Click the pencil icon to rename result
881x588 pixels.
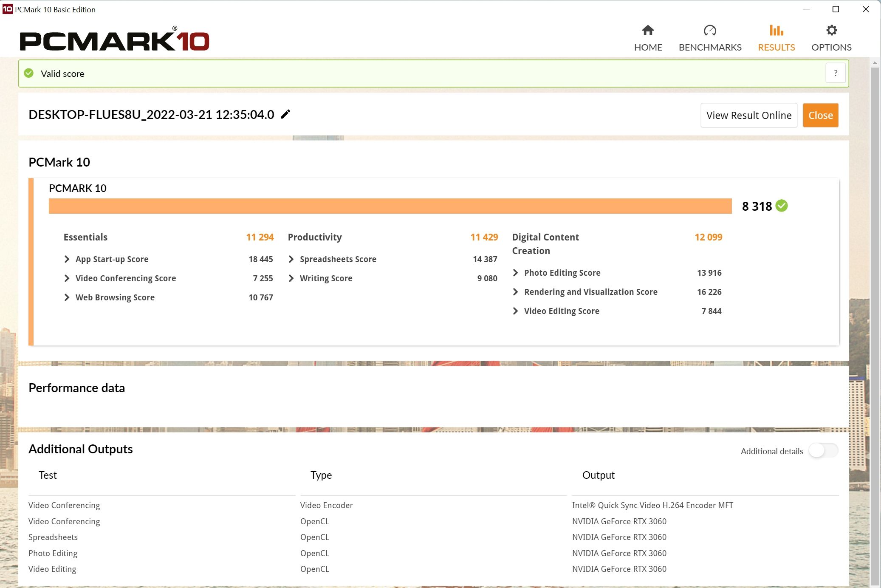pos(285,114)
